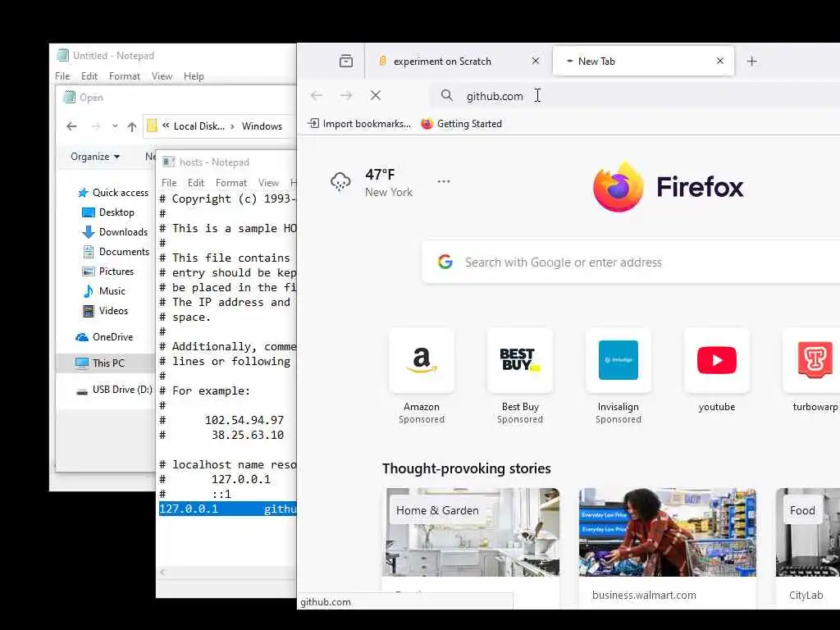Expand recent locations dropdown in Open dialog
The width and height of the screenshot is (840, 630).
115,126
